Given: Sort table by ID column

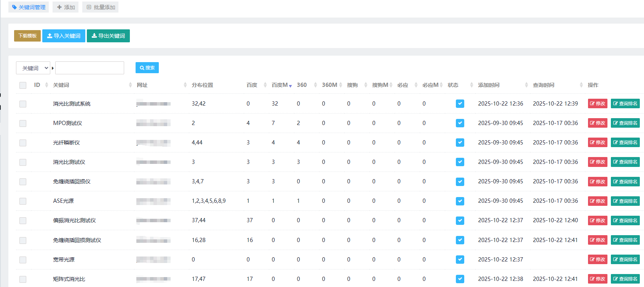Looking at the screenshot, I should [46, 85].
